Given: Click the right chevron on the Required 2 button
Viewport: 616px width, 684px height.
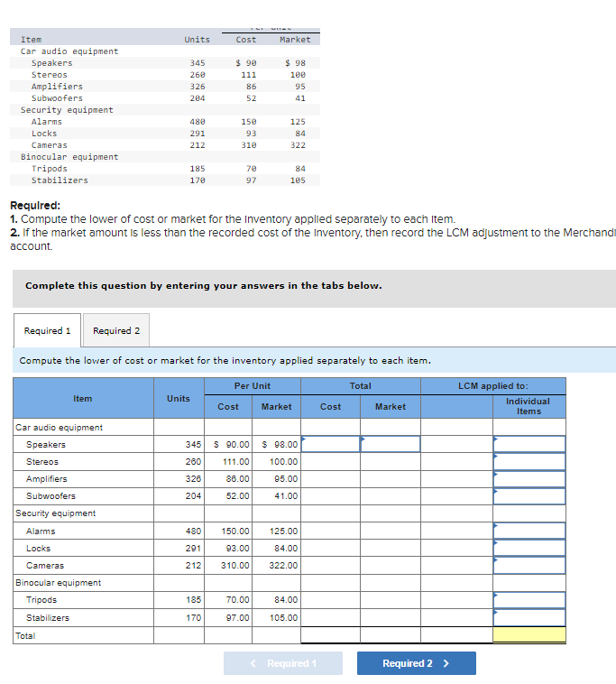Looking at the screenshot, I should point(446,663).
